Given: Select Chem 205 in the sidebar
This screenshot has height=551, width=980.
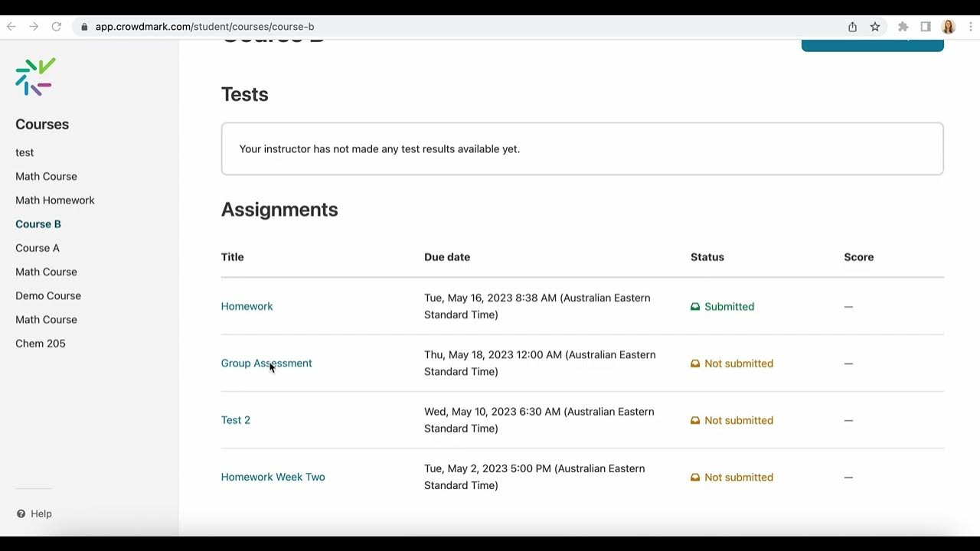Looking at the screenshot, I should [41, 344].
